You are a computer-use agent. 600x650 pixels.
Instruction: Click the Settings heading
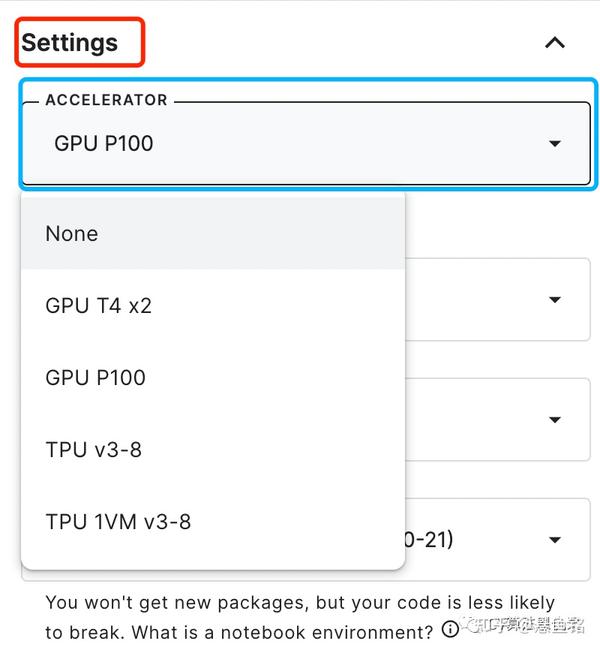pyautogui.click(x=70, y=43)
